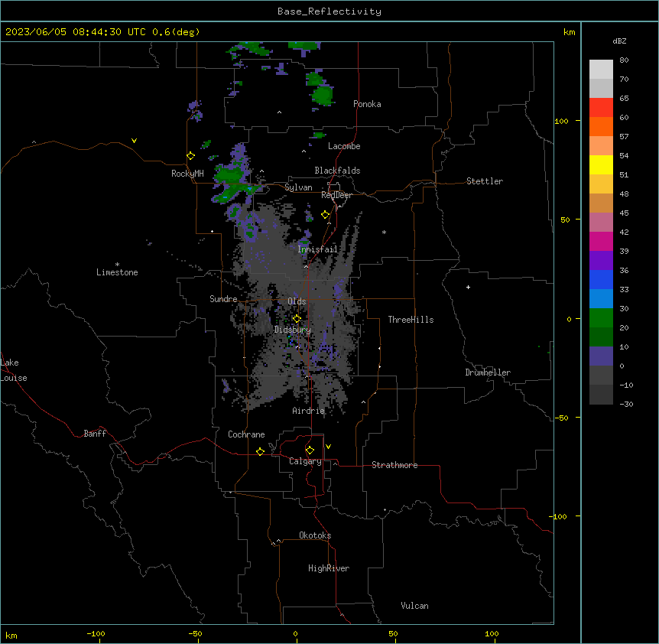Select the HighRiver label
The width and height of the screenshot is (659, 644).
[x=329, y=568]
